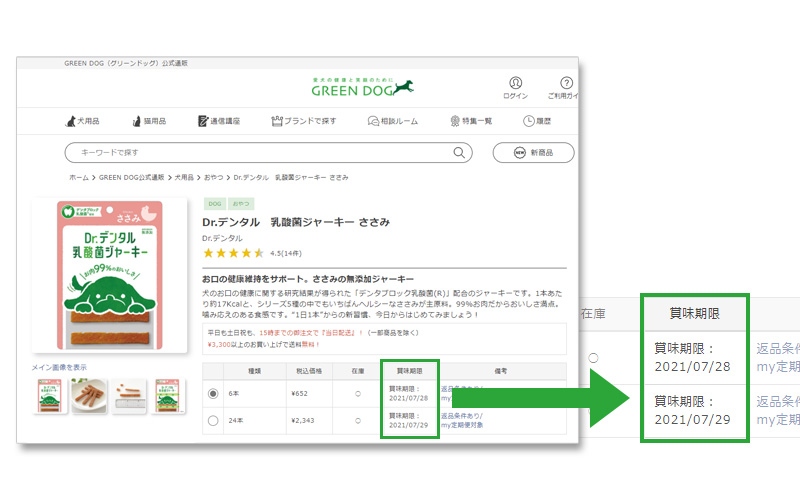Click the 返品条件あり link in 24本 row
This screenshot has height=500, width=800.
point(461,416)
